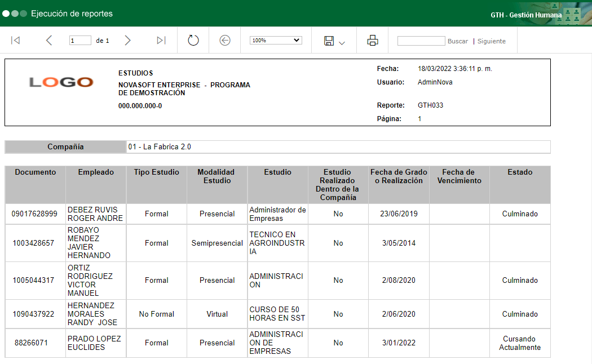Refresh the report

pyautogui.click(x=193, y=41)
